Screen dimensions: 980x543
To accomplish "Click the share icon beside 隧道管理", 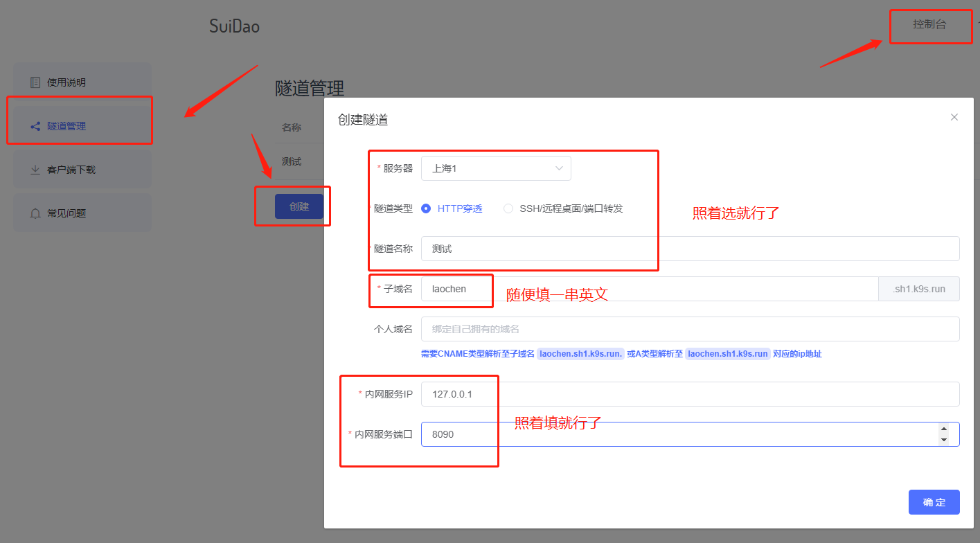I will pyautogui.click(x=35, y=126).
